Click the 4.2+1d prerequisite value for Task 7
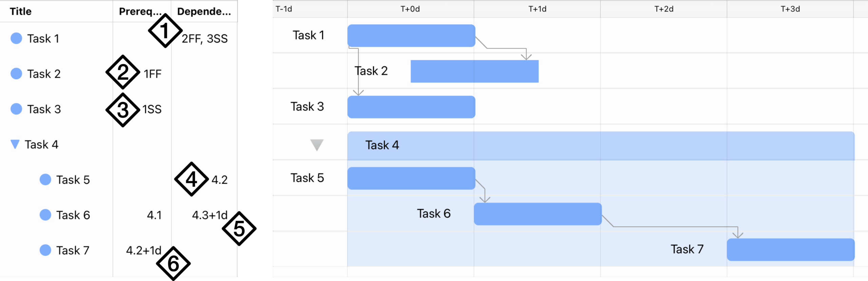This screenshot has width=868, height=281. (x=144, y=250)
